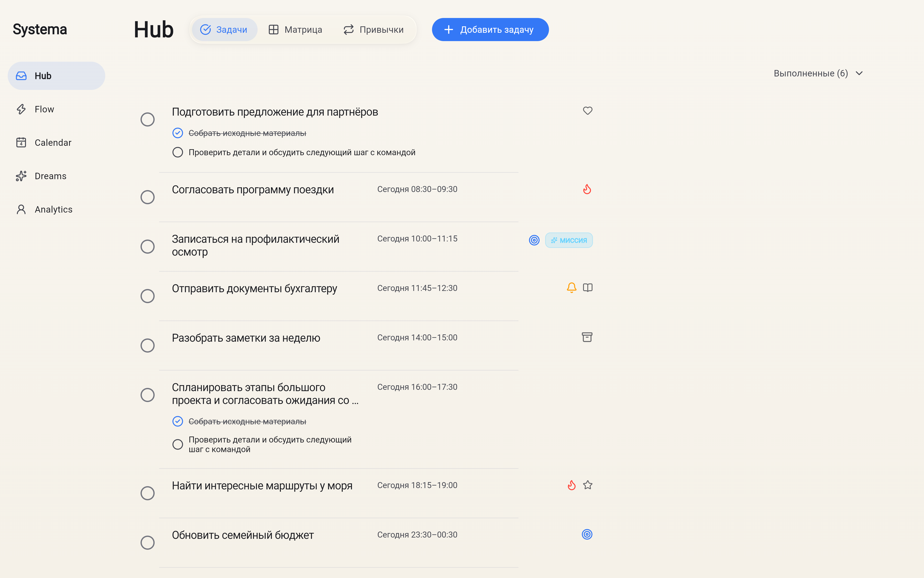This screenshot has height=578, width=924.
Task: Check off Найти интересные маршруты у моря
Action: click(147, 493)
